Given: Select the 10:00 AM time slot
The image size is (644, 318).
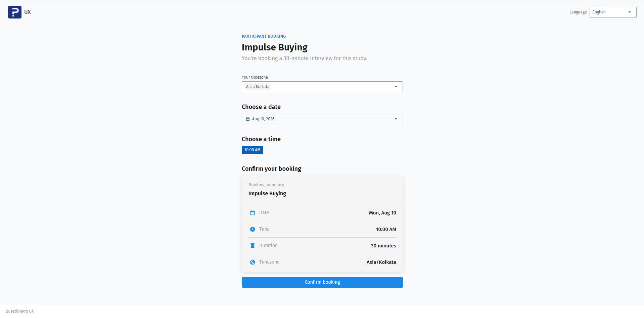Looking at the screenshot, I should (x=252, y=150).
